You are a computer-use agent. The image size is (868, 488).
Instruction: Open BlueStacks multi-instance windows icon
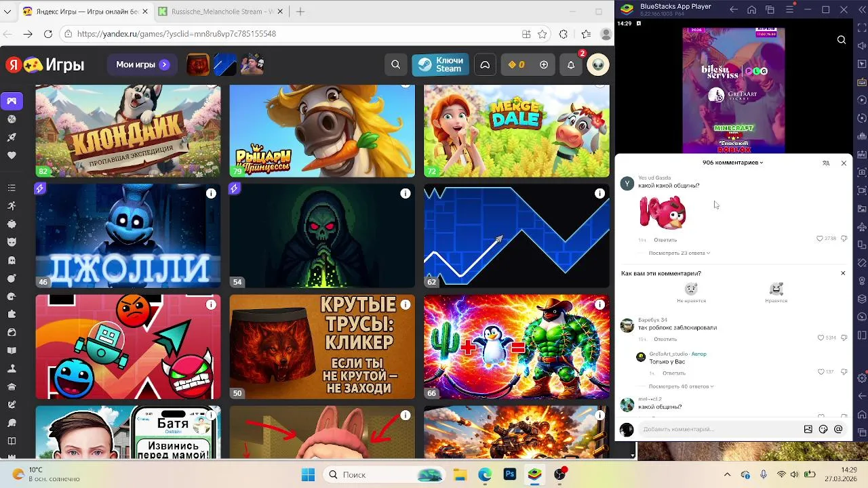770,9
